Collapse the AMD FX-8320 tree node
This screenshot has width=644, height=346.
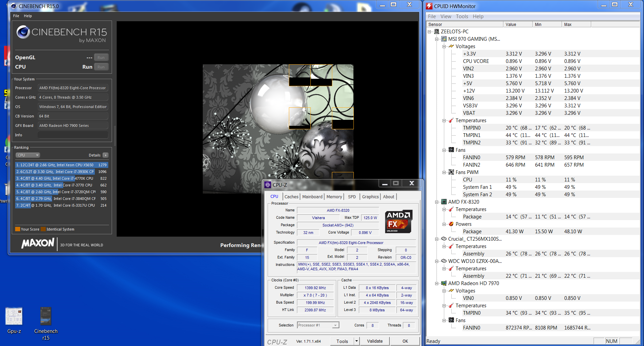[437, 202]
